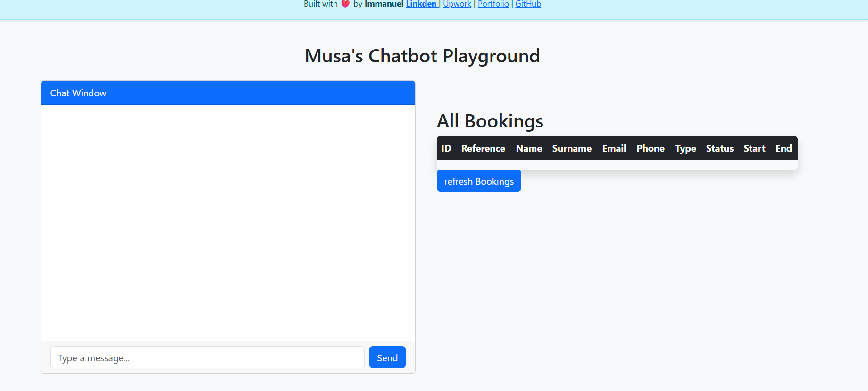Open the GitHub link
Image resolution: width=868 pixels, height=391 pixels.
tap(528, 4)
